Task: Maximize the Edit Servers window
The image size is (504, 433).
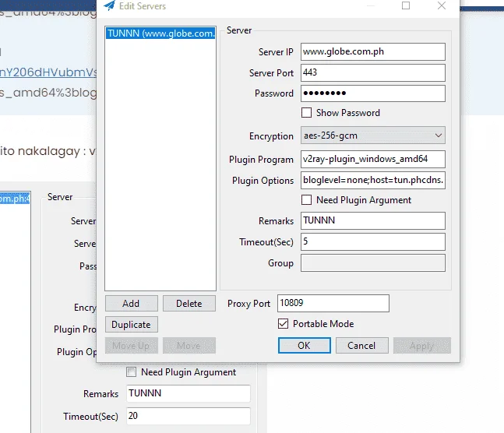Action: 406,5
